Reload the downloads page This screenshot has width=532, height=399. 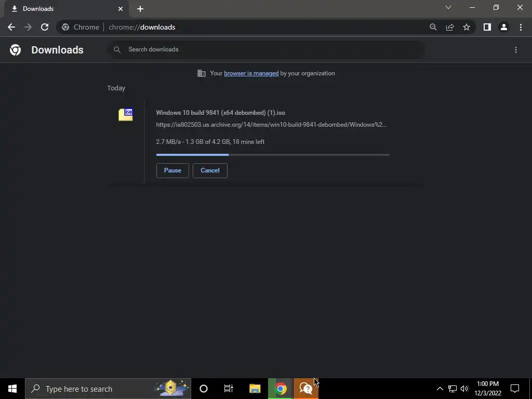pos(45,27)
